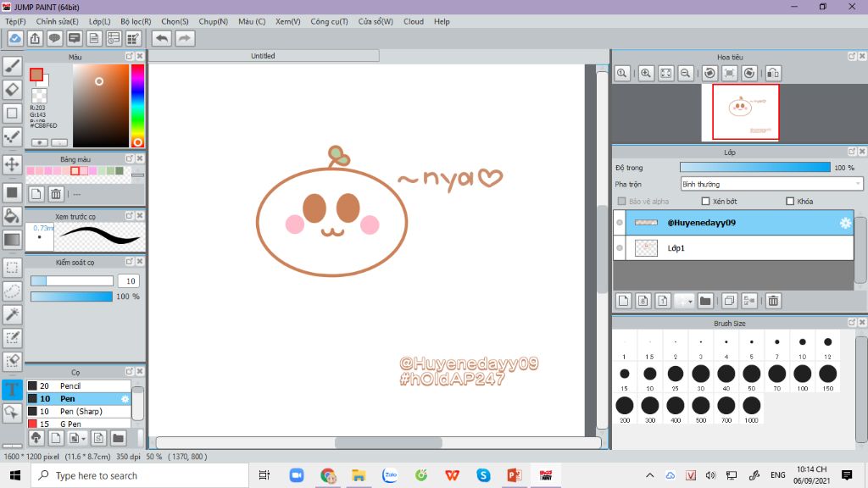
Task: Click the rainbow hue slider strip
Action: tap(137, 102)
